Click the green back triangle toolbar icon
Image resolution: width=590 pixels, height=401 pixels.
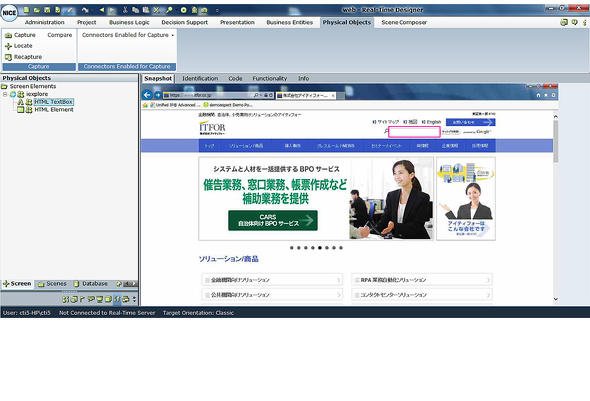coord(102,10)
